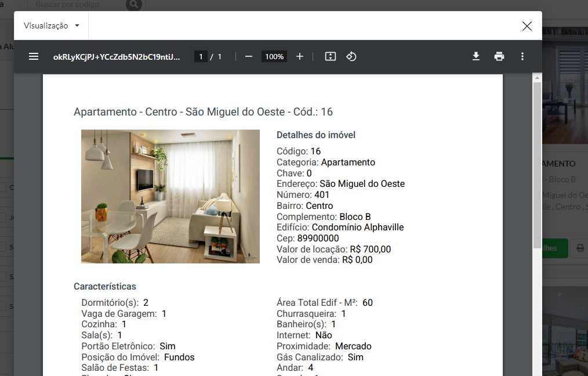Viewport: 588px width, 376px height.
Task: Rotate the document counterclockwise
Action: [351, 57]
